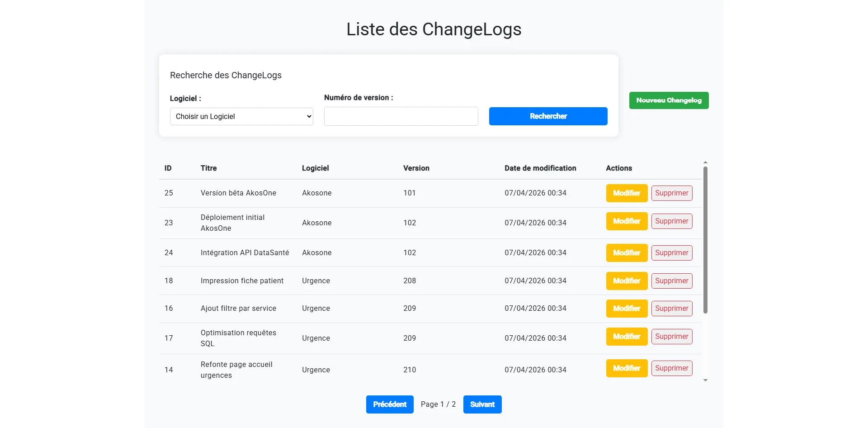Click Supprimer for 'Déploiement initial AkosOne'

[672, 221]
